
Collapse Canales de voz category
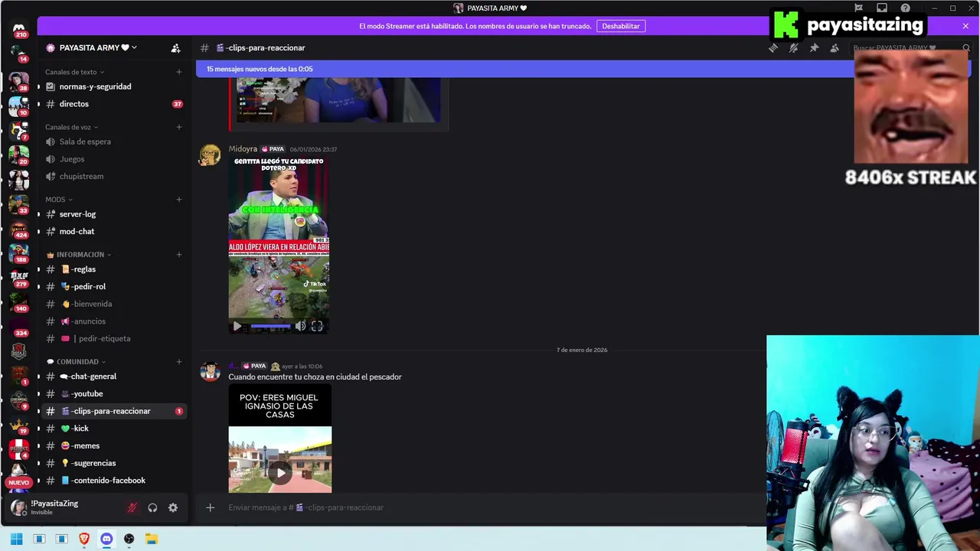pyautogui.click(x=71, y=127)
